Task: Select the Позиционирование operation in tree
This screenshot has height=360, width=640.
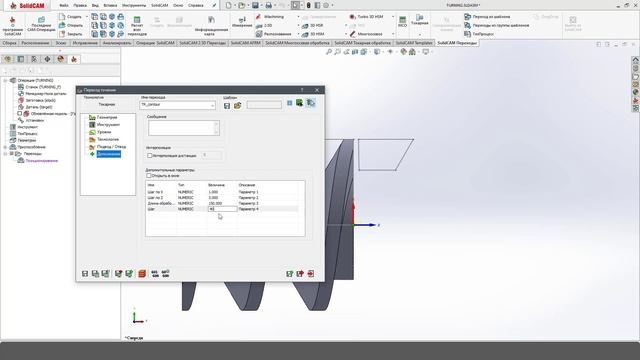Action: tap(42, 161)
